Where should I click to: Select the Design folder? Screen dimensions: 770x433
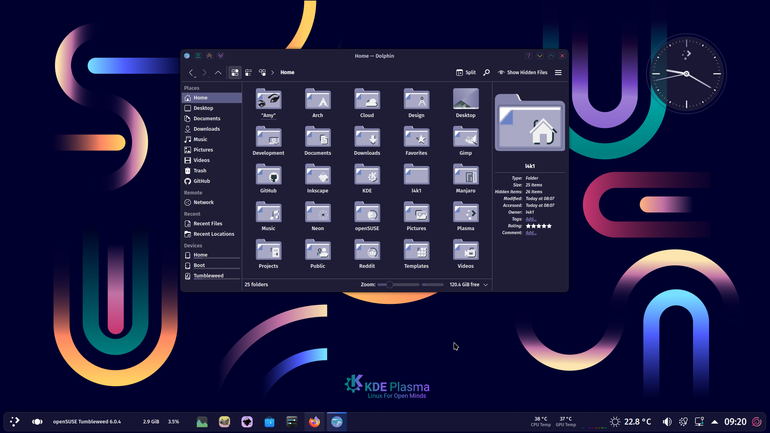point(416,104)
